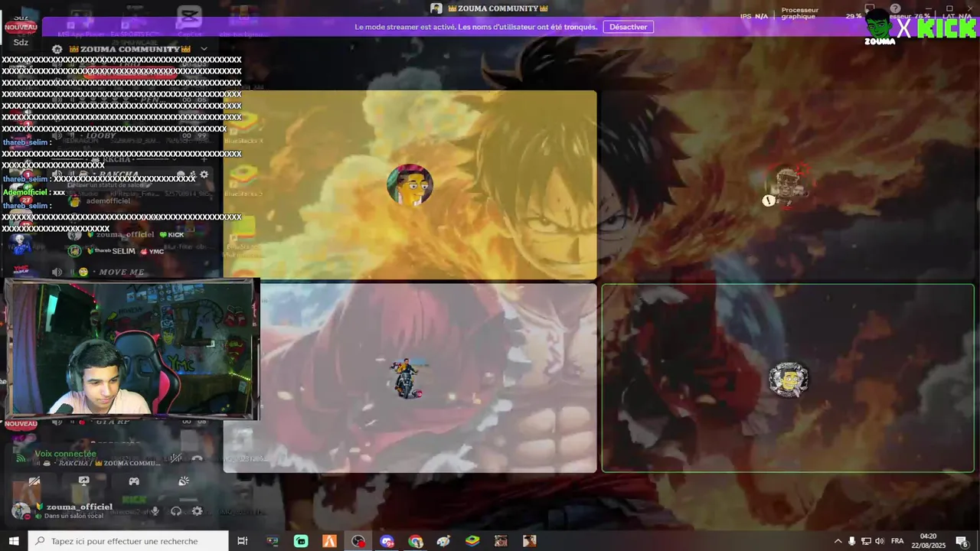Viewport: 980px width, 551px height.
Task: Click zouma_officiel user avatar
Action: point(21,511)
